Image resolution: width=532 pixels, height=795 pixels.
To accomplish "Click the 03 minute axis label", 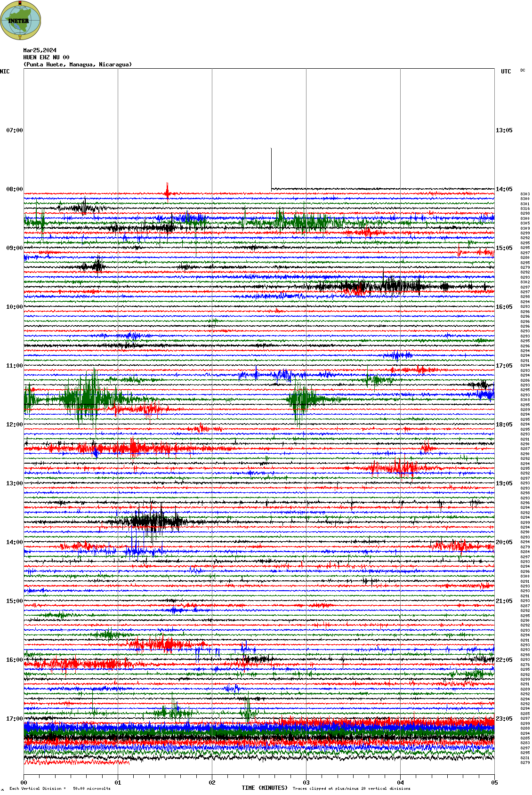I will tap(306, 783).
